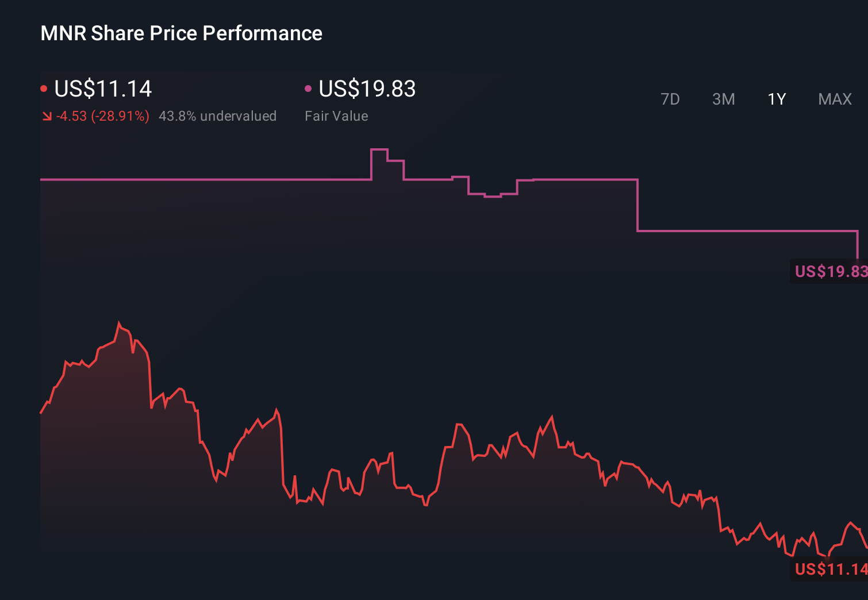Click the peak of the share price curve
This screenshot has height=600, width=868.
tap(119, 320)
